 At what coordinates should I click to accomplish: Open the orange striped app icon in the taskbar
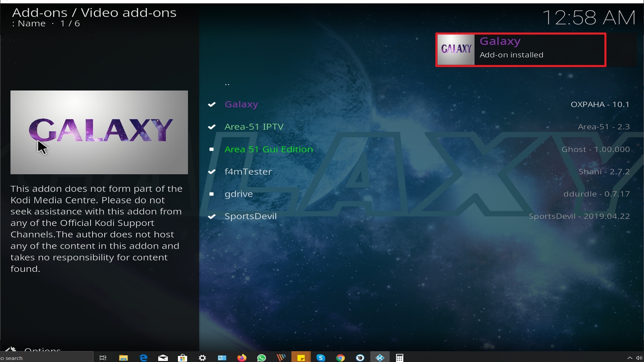[x=281, y=358]
